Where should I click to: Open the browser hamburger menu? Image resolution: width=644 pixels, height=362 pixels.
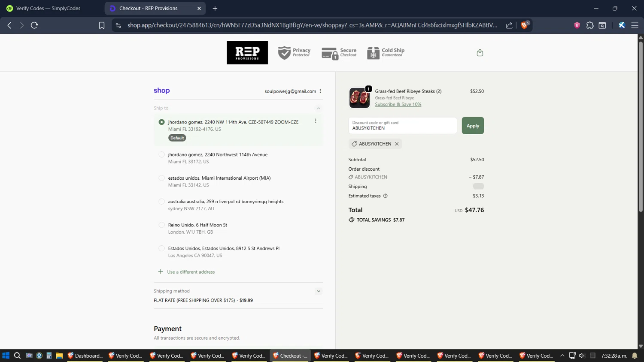click(635, 25)
